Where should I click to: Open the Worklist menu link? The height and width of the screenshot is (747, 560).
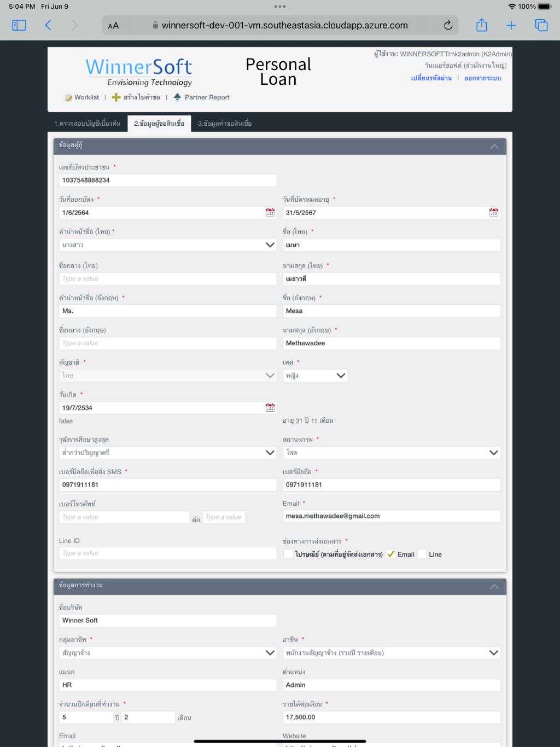86,97
